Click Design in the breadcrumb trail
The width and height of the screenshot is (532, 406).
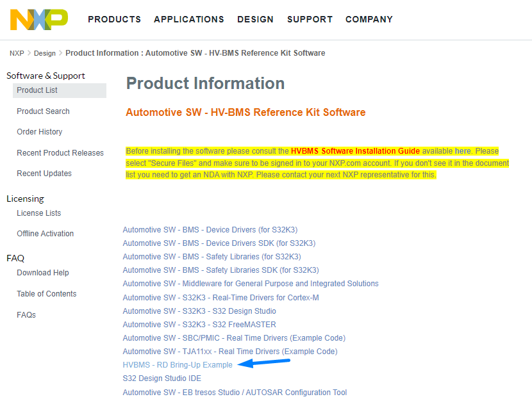(x=44, y=53)
